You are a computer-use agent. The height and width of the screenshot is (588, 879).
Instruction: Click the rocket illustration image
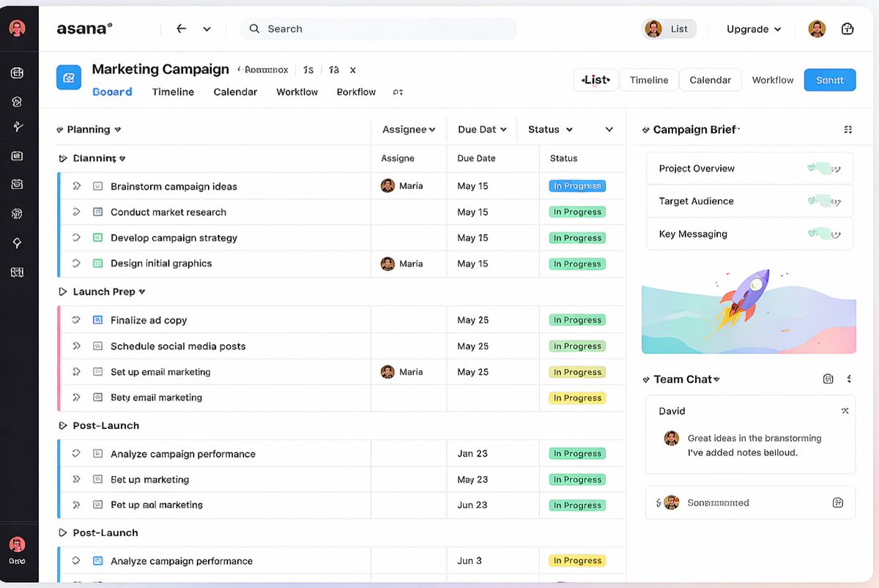749,310
